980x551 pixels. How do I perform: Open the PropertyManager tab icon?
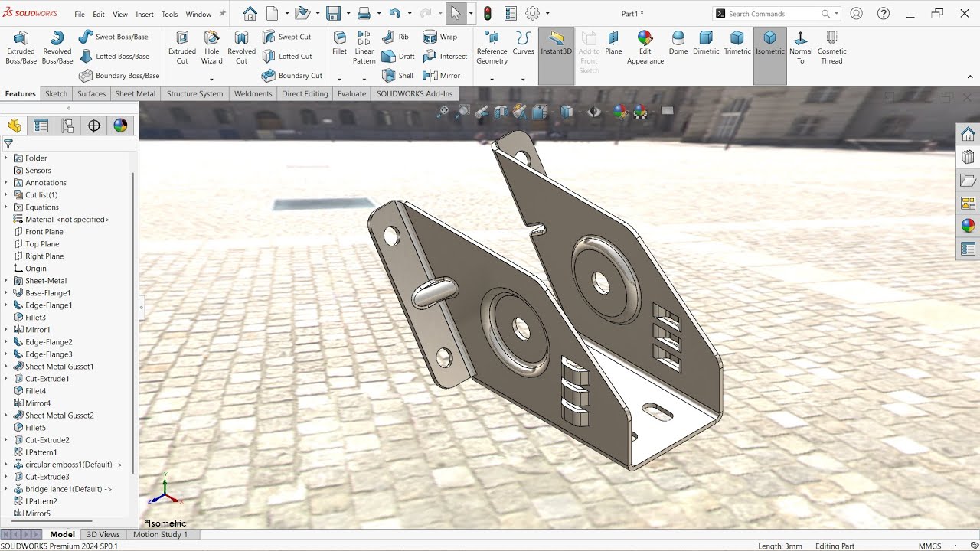pyautogui.click(x=41, y=126)
